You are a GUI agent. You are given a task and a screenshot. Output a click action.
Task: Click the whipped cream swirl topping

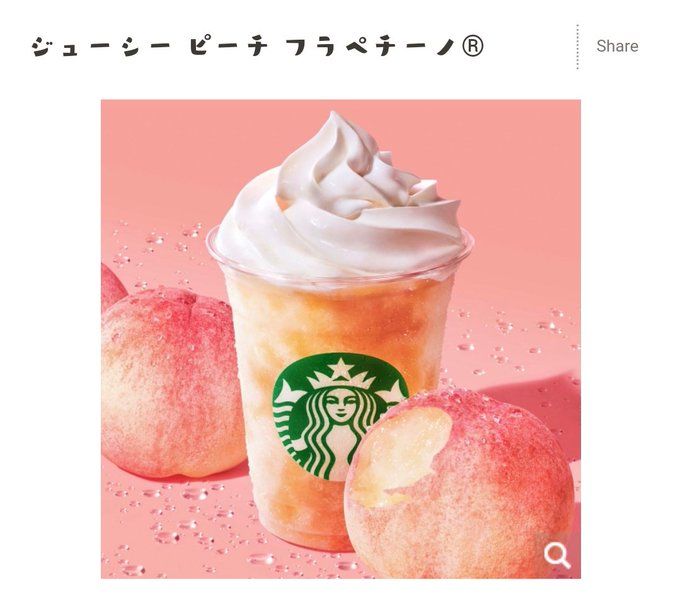[x=340, y=197]
